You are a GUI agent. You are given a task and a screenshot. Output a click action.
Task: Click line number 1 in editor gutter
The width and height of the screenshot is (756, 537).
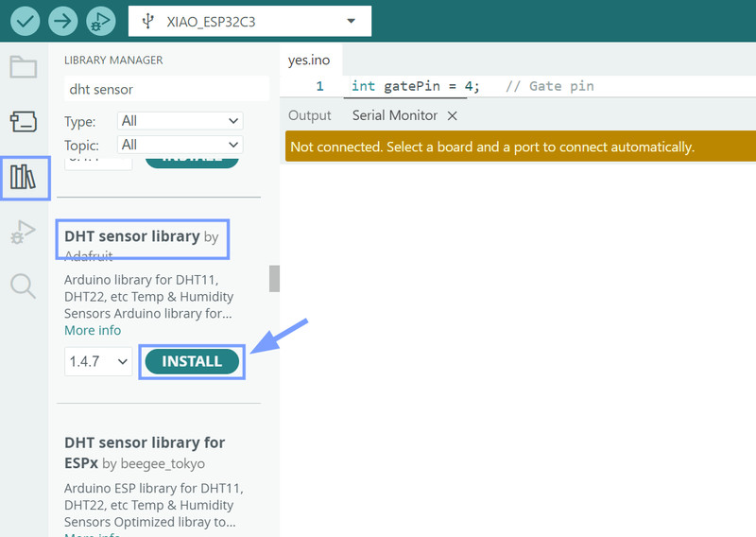[x=319, y=86]
